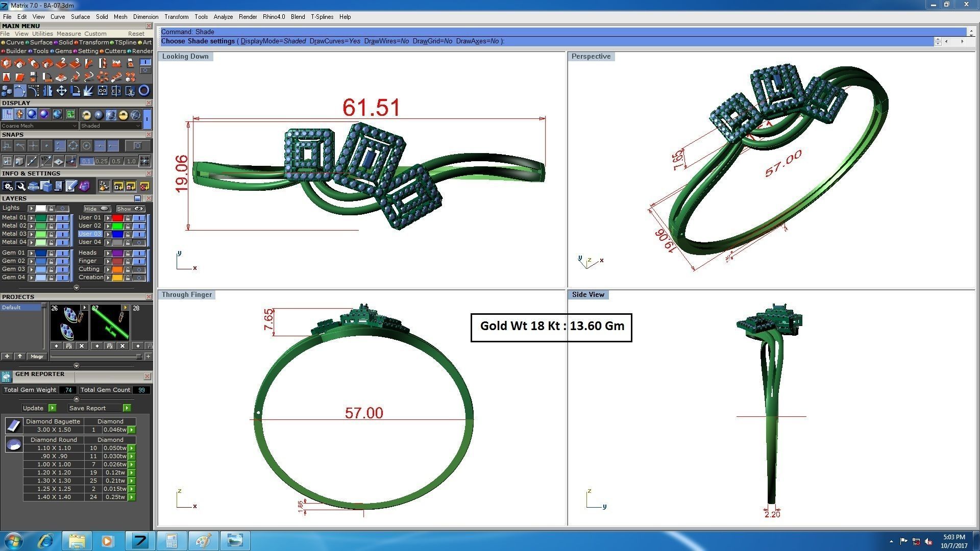Image resolution: width=980 pixels, height=551 pixels.
Task: Select the Move tool with four arrows
Action: coord(62,90)
